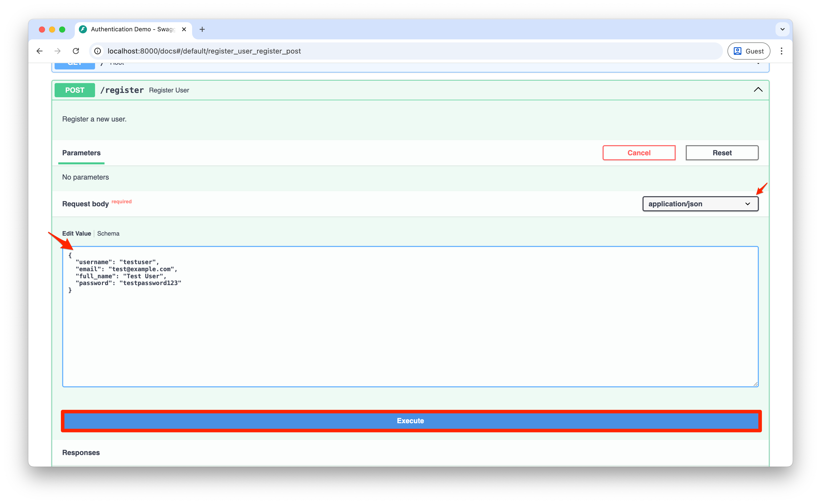The height and width of the screenshot is (504, 821).
Task: Reload the current page
Action: point(76,51)
